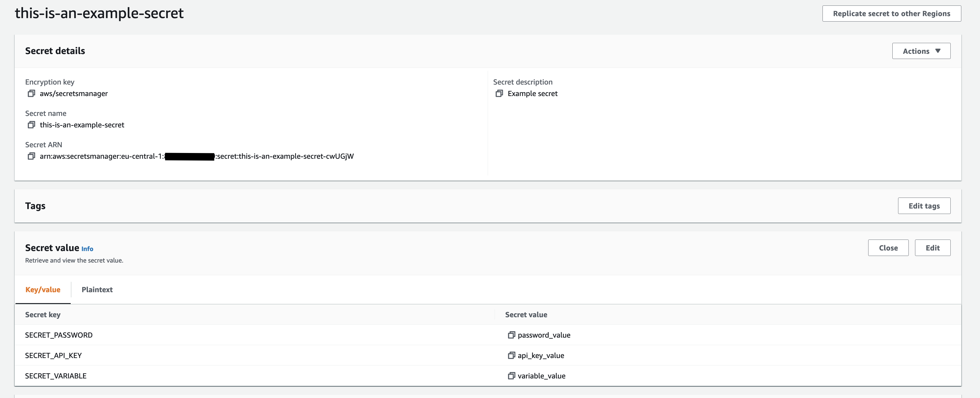Click Replicate secret to other Regions
The height and width of the screenshot is (398, 980).
tap(891, 14)
